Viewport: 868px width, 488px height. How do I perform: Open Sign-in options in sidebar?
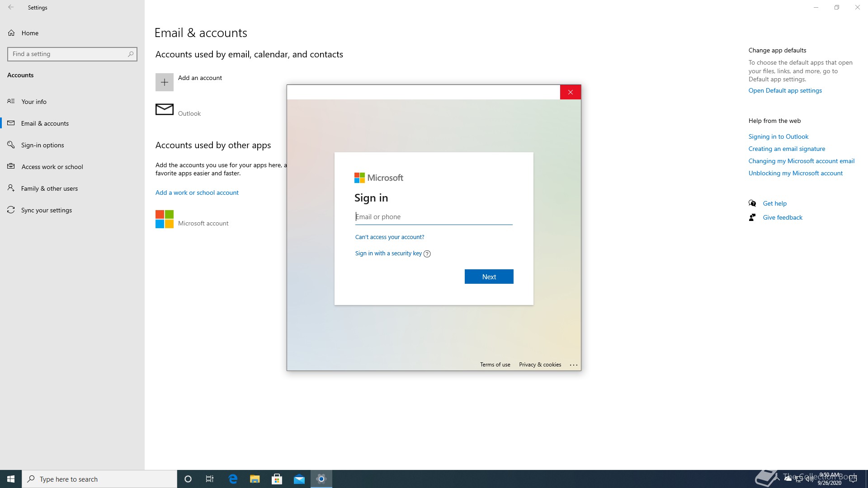click(x=42, y=145)
